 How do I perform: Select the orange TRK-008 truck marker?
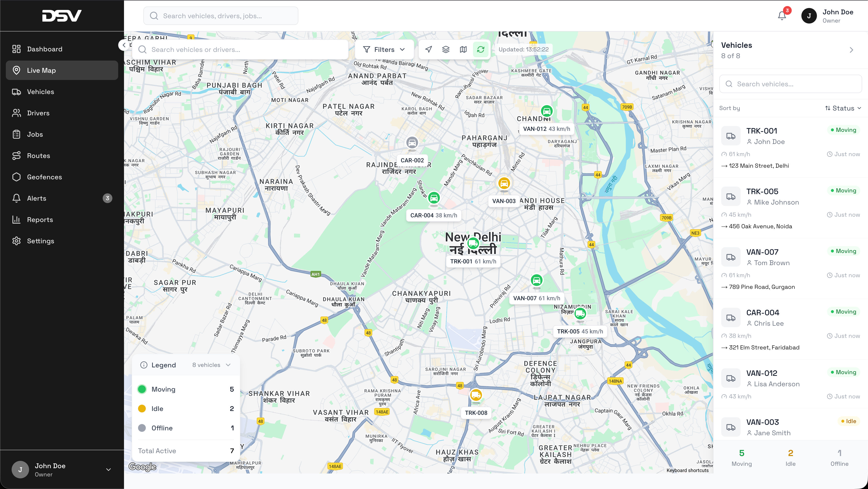pos(476,395)
